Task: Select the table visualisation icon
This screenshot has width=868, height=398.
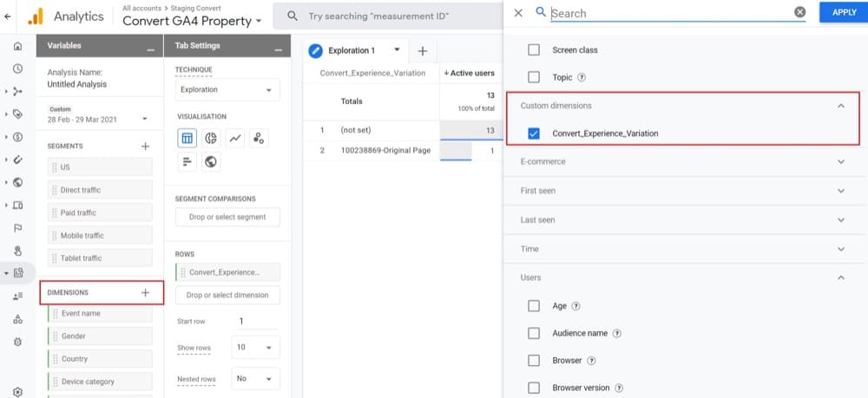Action: tap(187, 138)
